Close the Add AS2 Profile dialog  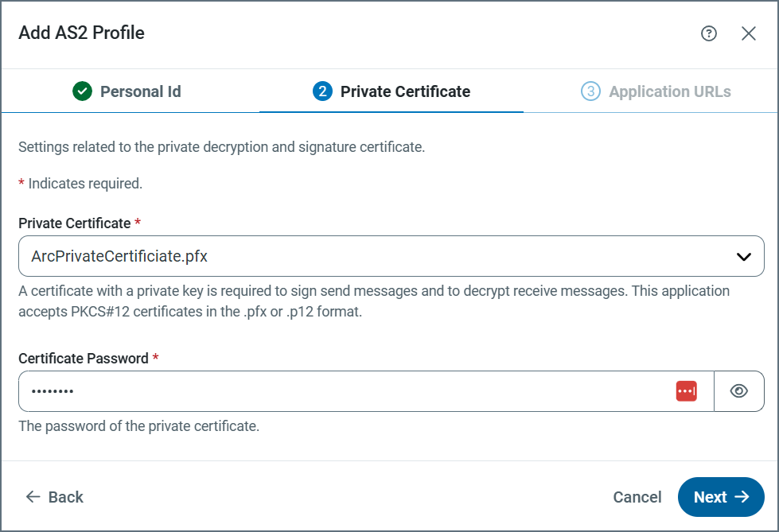749,33
